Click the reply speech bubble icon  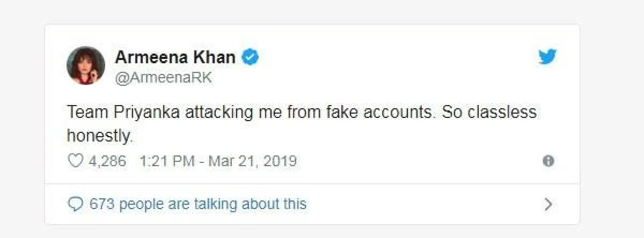click(x=76, y=204)
